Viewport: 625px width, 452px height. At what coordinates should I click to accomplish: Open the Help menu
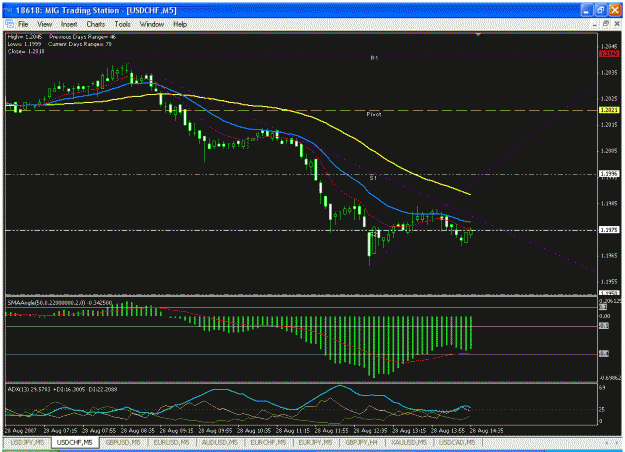click(x=180, y=24)
